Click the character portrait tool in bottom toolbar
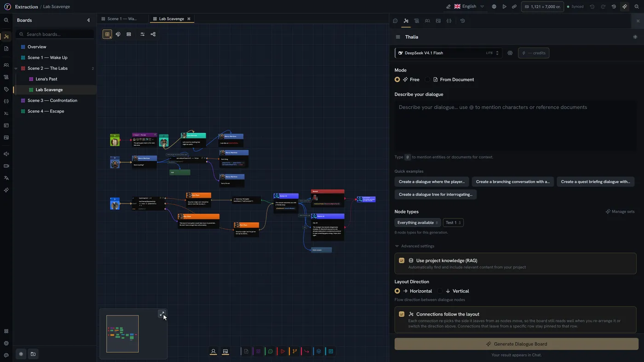Screen dimensions: 644x362 [x=213, y=351]
